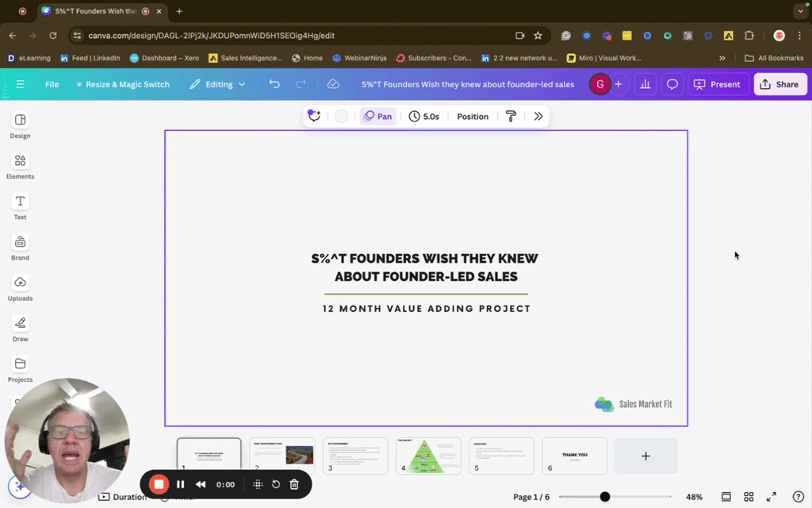812x508 pixels.
Task: View insights bar chart icon
Action: pos(645,84)
